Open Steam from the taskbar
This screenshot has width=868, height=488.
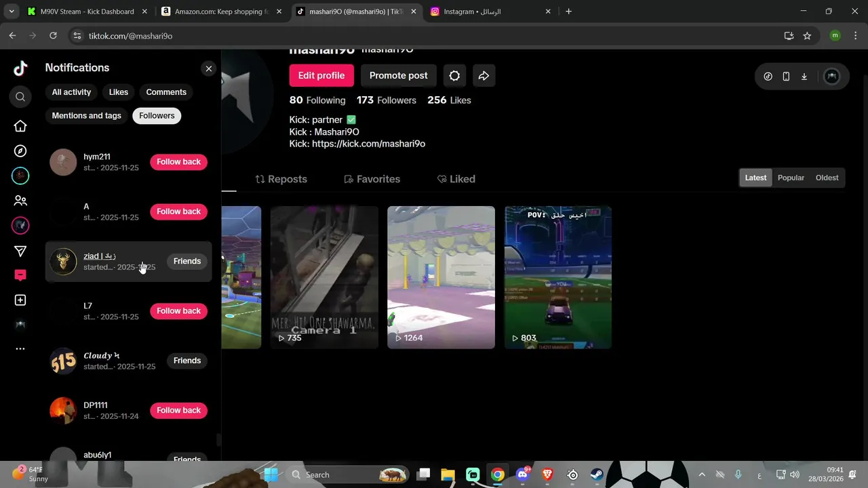coord(597,474)
